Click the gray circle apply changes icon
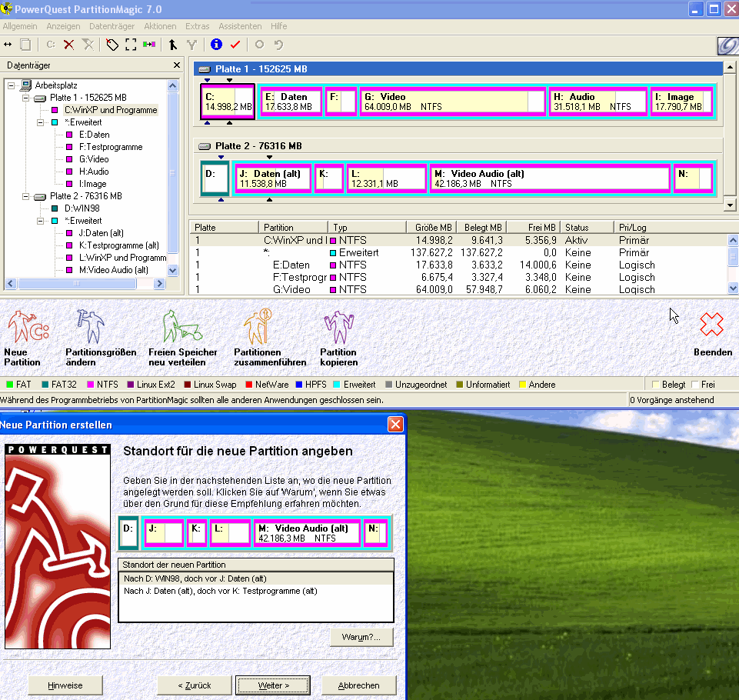 click(x=259, y=45)
